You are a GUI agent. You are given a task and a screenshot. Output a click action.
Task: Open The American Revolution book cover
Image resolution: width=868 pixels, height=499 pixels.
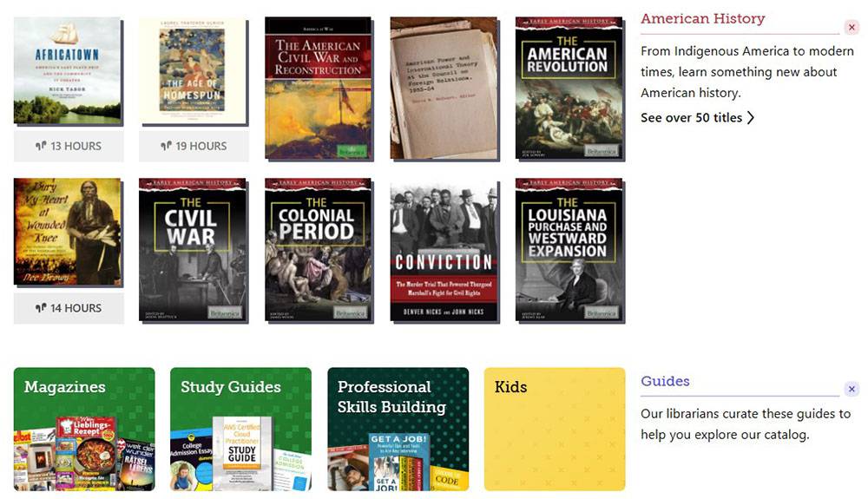point(569,88)
